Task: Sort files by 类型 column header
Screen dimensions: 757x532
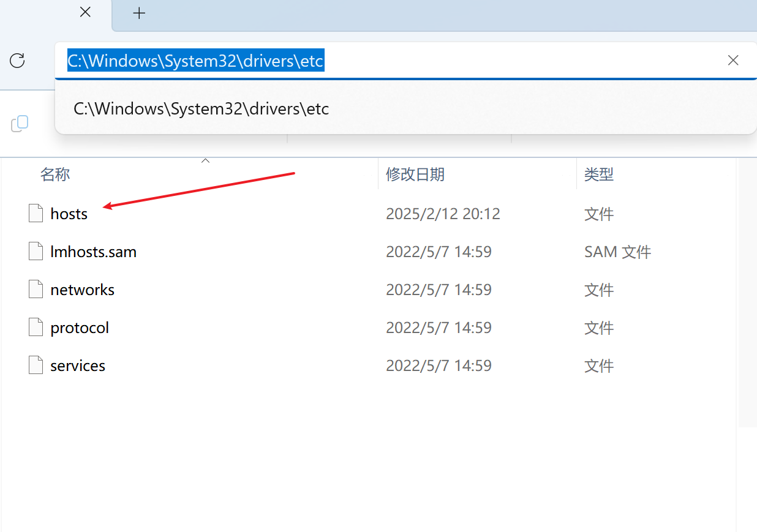Action: 598,174
